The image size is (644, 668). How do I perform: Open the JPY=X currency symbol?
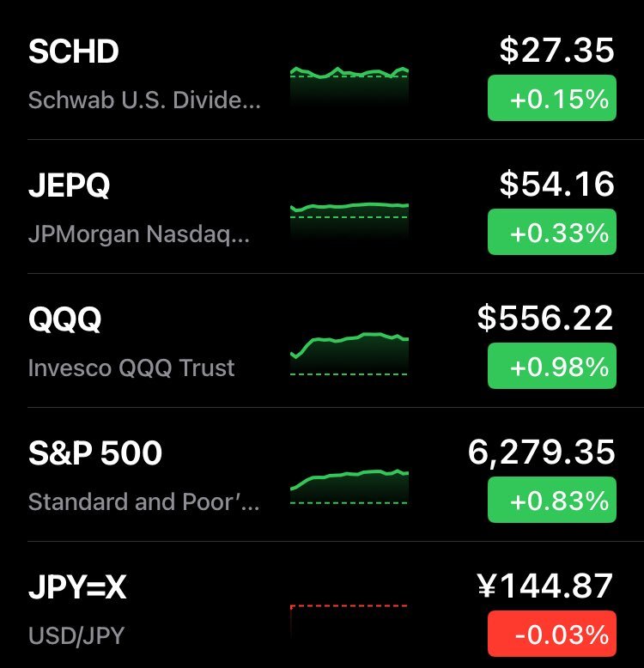pyautogui.click(x=77, y=587)
